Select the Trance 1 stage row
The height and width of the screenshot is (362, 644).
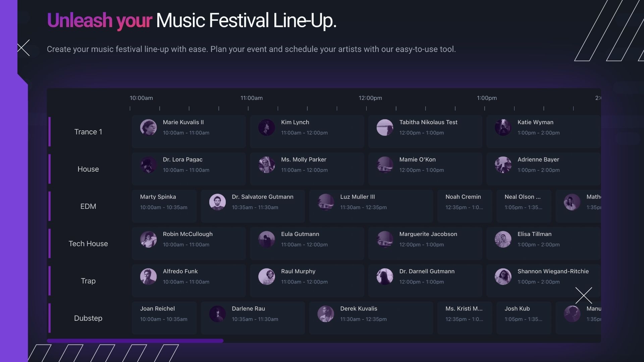(x=88, y=132)
